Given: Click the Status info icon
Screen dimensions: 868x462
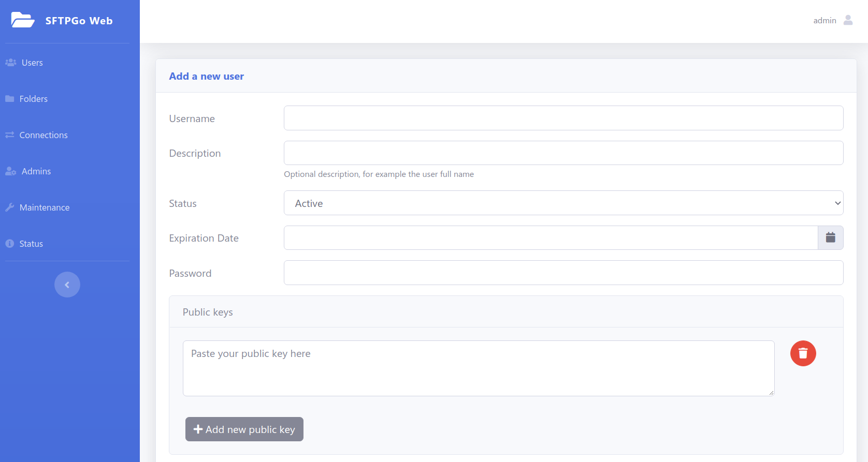Looking at the screenshot, I should click(x=10, y=244).
